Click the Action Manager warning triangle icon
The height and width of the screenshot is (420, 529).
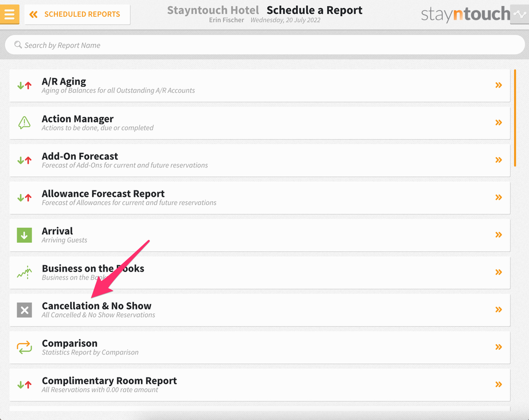(24, 123)
